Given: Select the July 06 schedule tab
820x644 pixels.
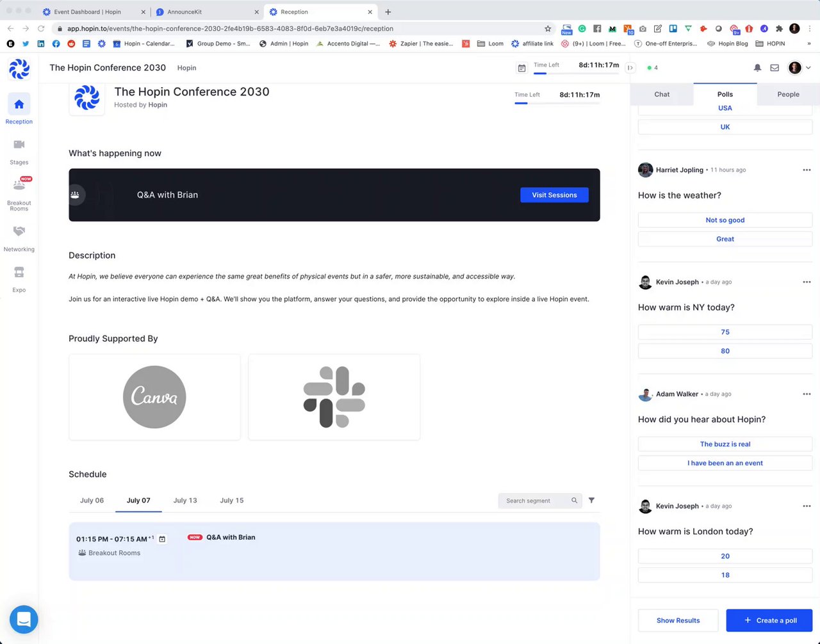Looking at the screenshot, I should 92,501.
